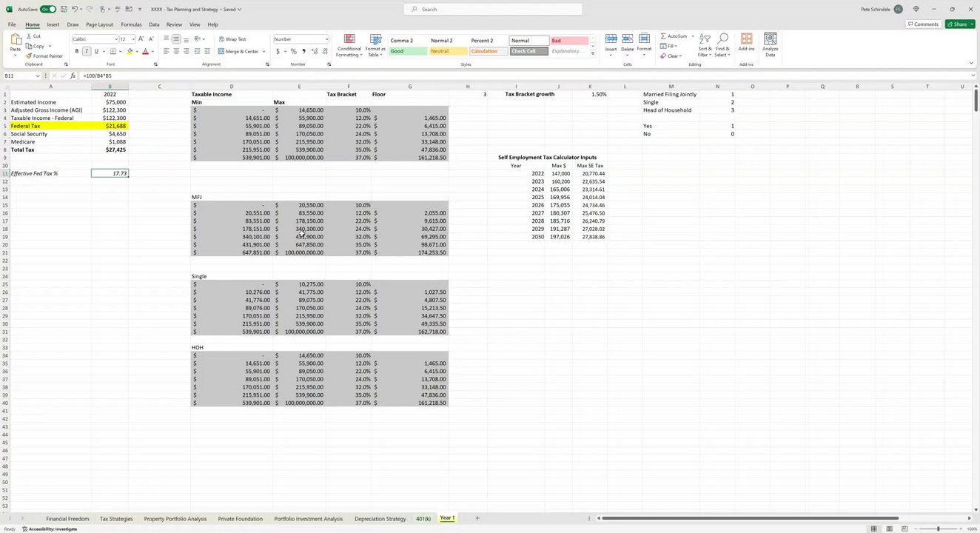
Task: Open the Page Layout ribbon tab
Action: pyautogui.click(x=99, y=24)
